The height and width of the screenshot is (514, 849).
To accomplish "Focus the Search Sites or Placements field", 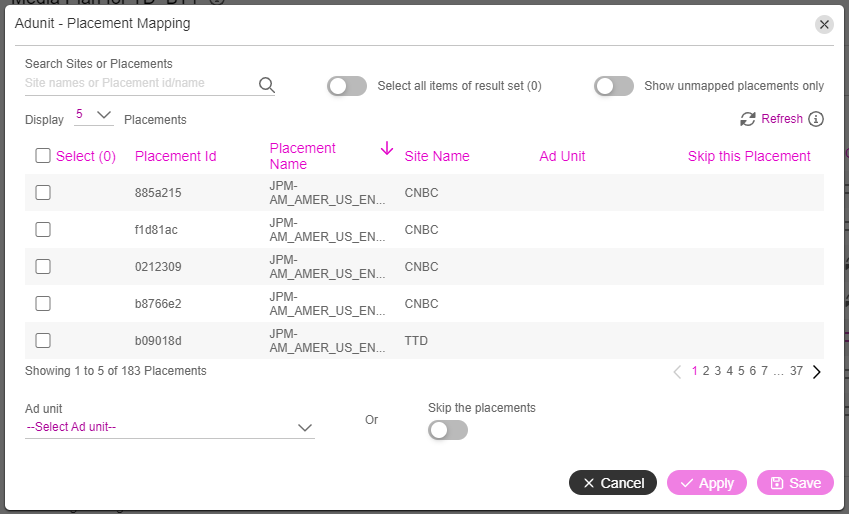I will click(x=141, y=83).
